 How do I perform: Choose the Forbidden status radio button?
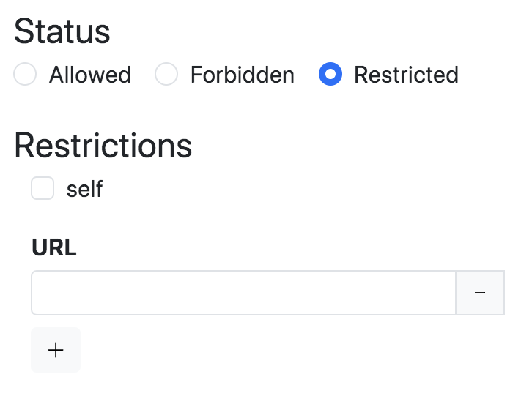click(x=166, y=75)
